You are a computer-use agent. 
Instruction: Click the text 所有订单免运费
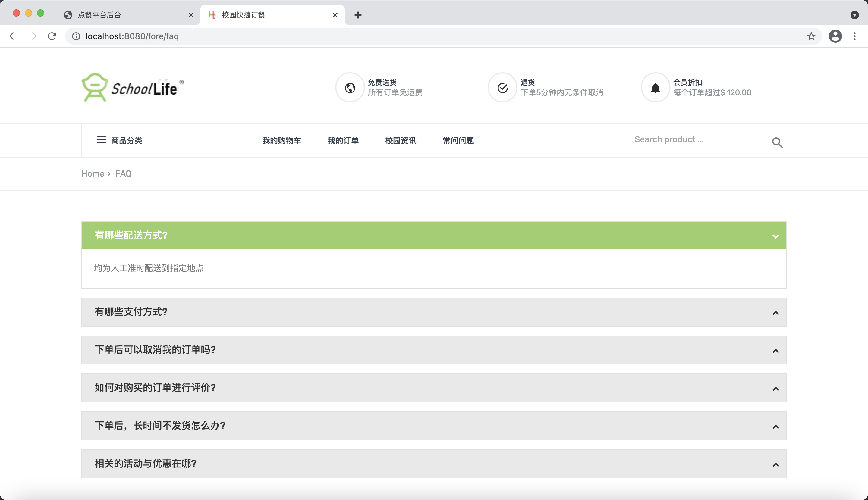pyautogui.click(x=395, y=92)
